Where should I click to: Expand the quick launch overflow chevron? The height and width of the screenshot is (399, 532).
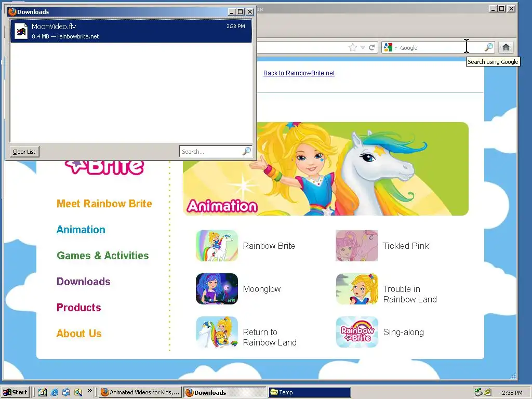pos(89,391)
